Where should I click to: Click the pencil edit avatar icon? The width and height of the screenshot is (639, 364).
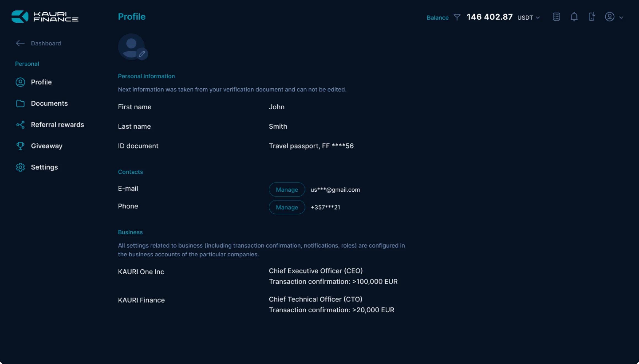[142, 54]
